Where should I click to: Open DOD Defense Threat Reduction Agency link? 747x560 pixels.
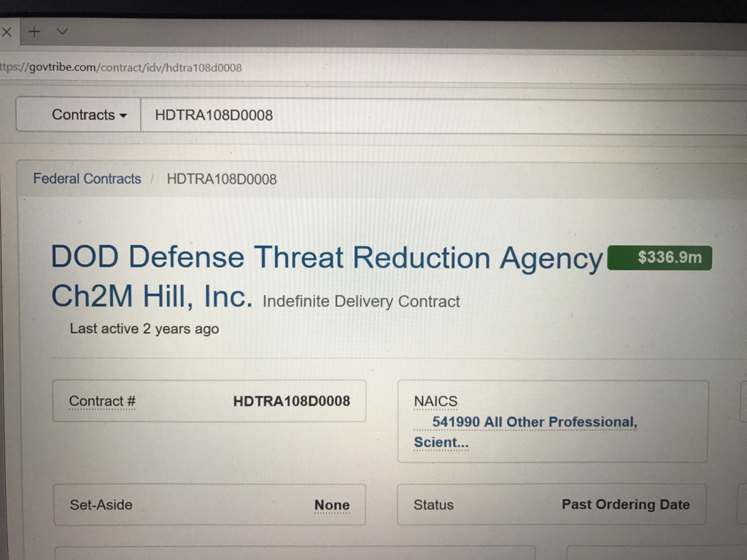[327, 258]
